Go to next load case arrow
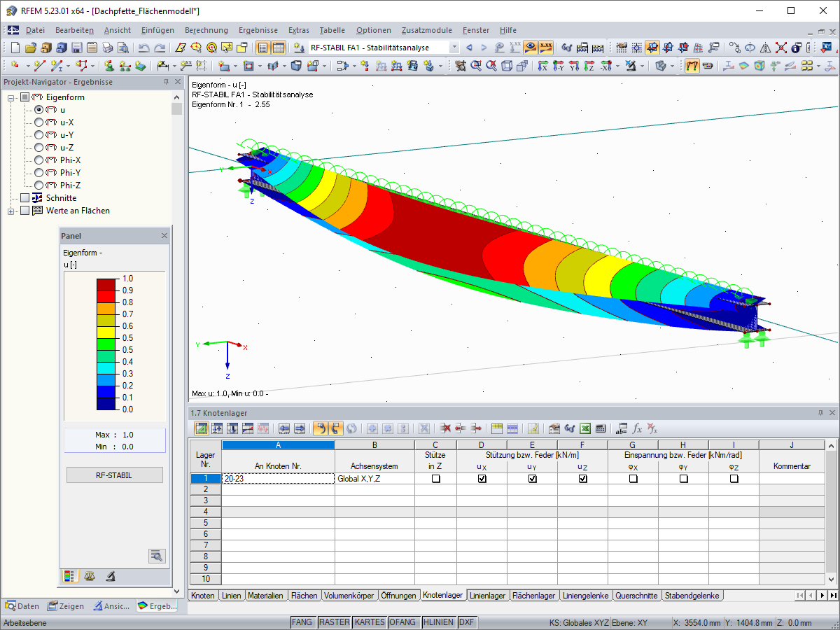Viewport: 840px width, 630px height. pyautogui.click(x=484, y=48)
